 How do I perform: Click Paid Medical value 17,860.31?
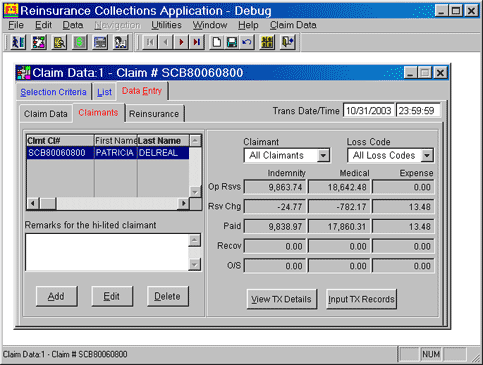[x=339, y=227]
